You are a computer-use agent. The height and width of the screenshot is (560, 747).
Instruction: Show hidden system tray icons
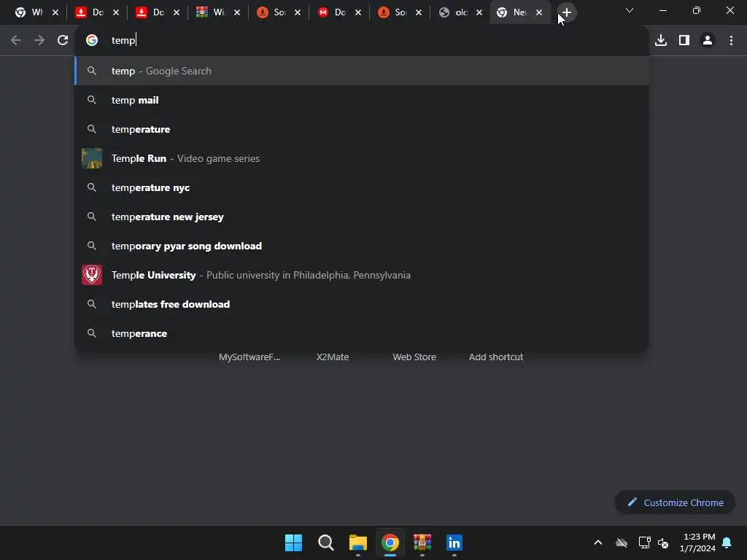[598, 542]
